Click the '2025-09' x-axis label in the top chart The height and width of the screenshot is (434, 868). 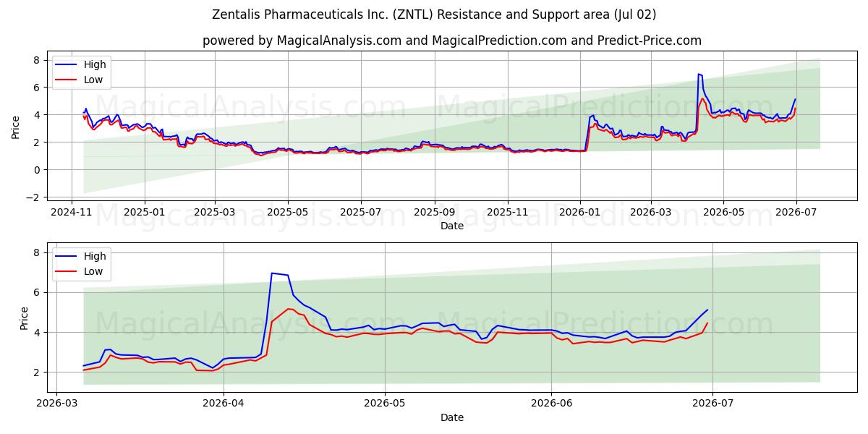click(435, 213)
